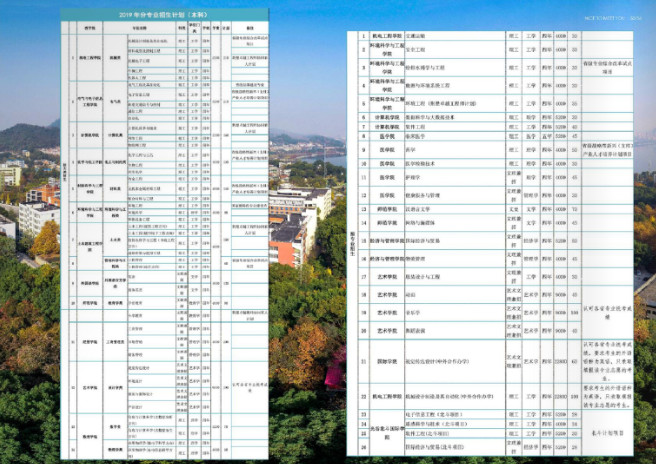Click college '师范学院' in row 14
The image size is (656, 464).
coord(387,223)
